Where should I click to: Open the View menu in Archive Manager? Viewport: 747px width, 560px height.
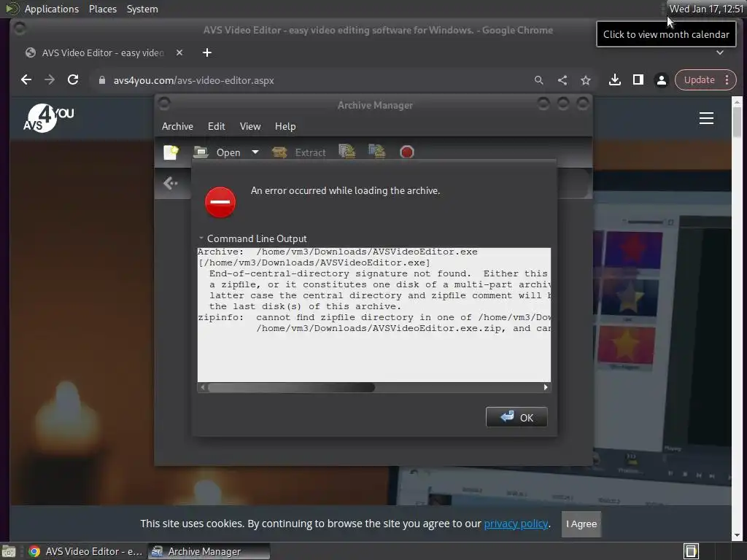250,127
